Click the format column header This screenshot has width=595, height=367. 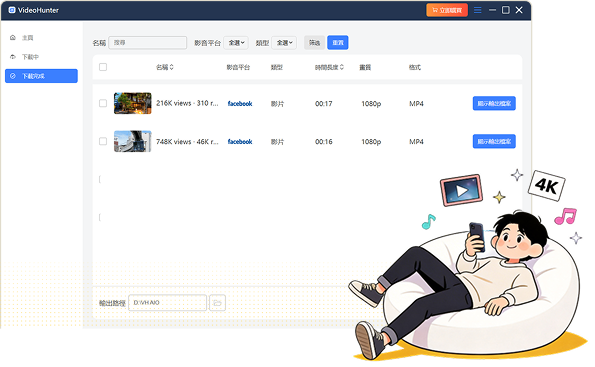tap(415, 67)
